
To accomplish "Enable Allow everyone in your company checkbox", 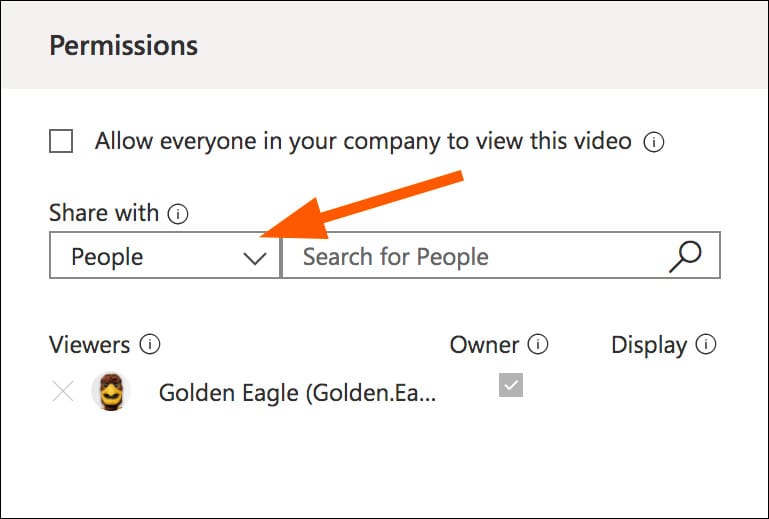I will click(x=61, y=142).
